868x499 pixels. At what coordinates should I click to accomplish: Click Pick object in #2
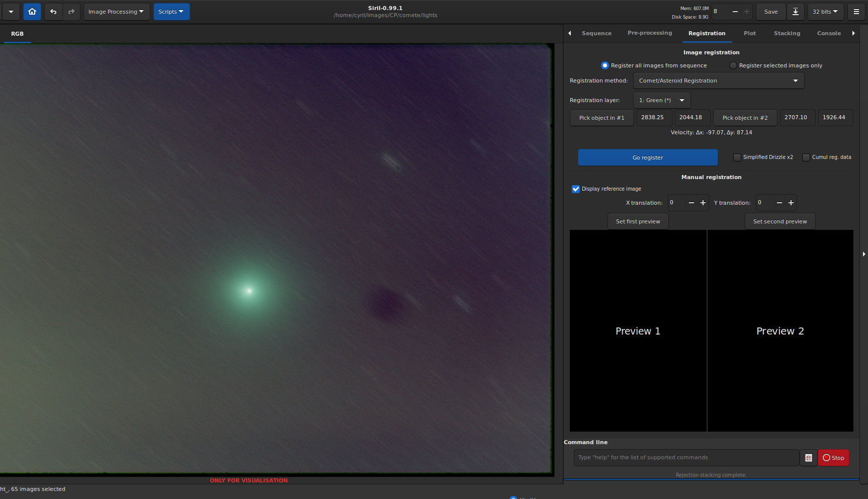(x=745, y=118)
